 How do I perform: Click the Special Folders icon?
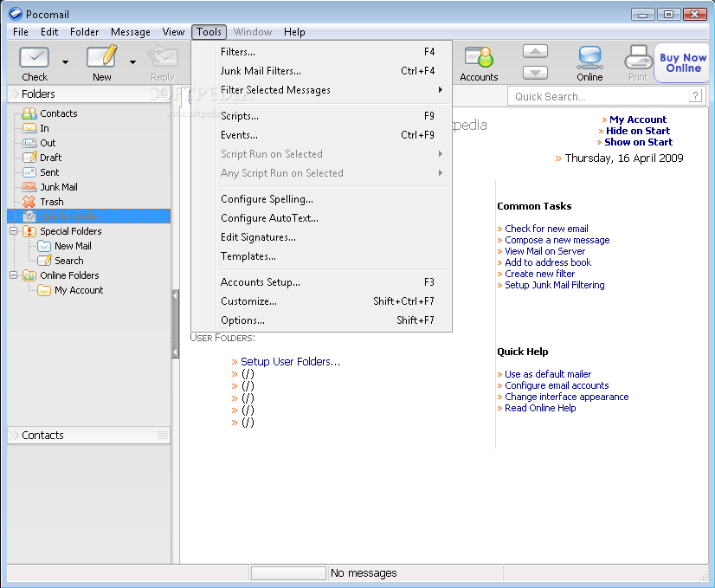click(29, 231)
